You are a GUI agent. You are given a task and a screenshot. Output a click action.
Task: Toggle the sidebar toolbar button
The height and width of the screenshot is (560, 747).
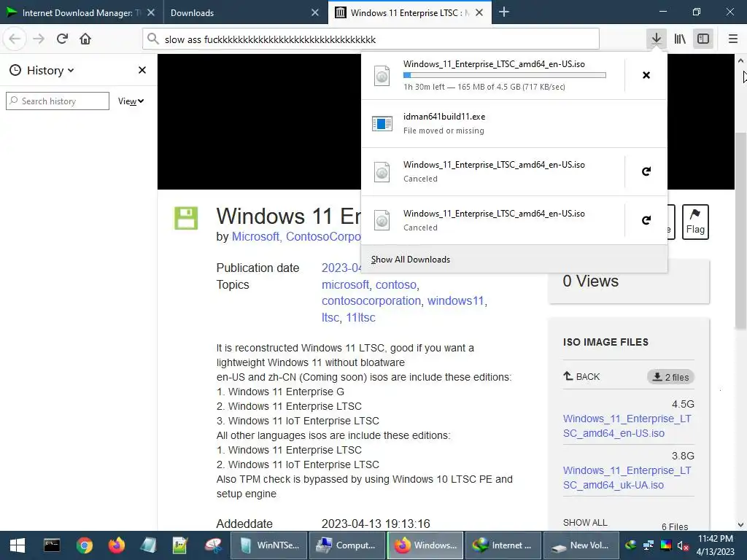(703, 39)
